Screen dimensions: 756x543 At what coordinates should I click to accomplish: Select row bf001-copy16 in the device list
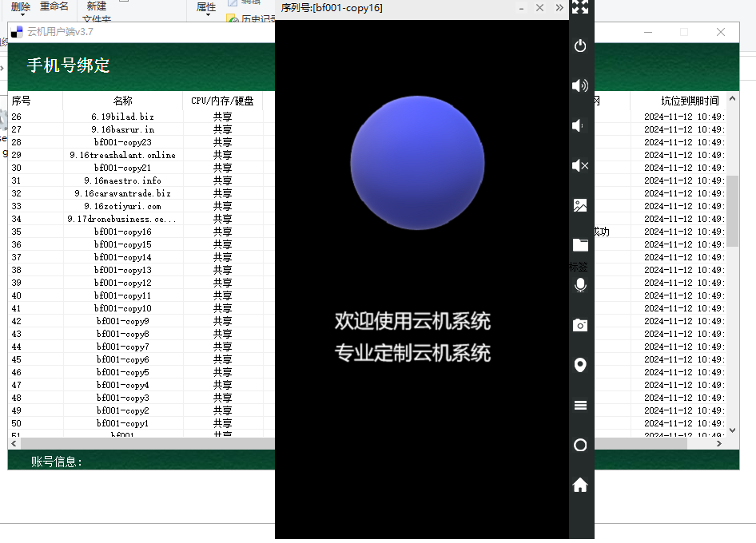[124, 232]
